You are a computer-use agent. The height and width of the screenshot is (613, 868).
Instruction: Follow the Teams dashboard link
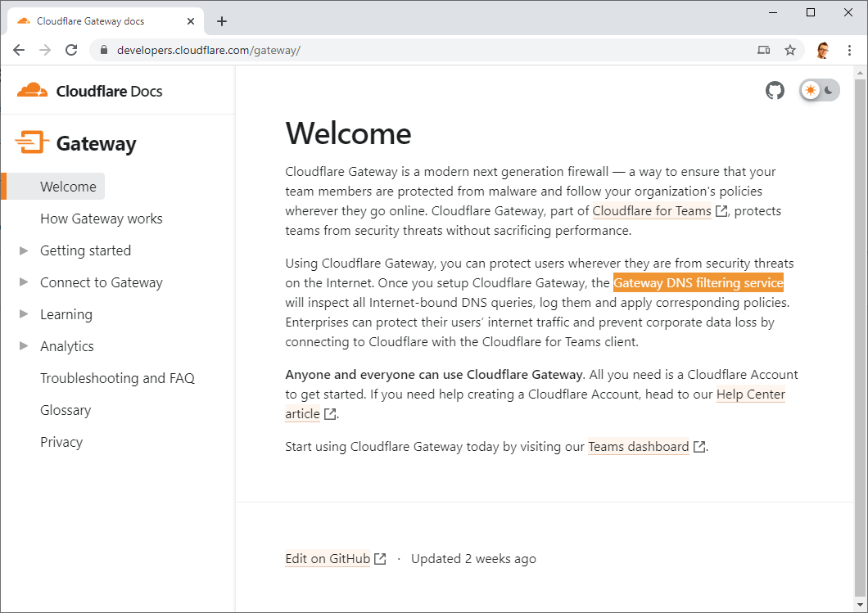click(x=638, y=447)
